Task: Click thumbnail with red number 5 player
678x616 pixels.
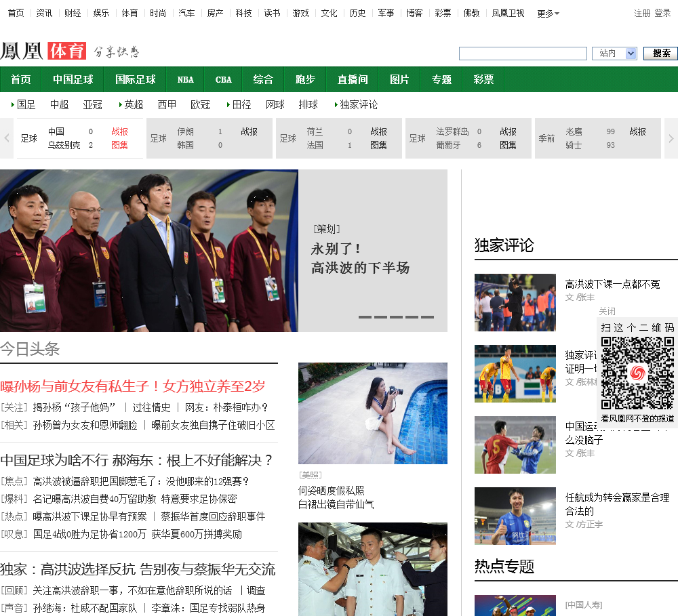Action: 515,445
